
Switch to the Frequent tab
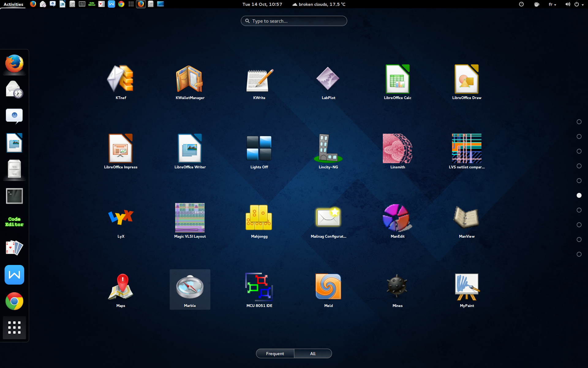coord(275,354)
